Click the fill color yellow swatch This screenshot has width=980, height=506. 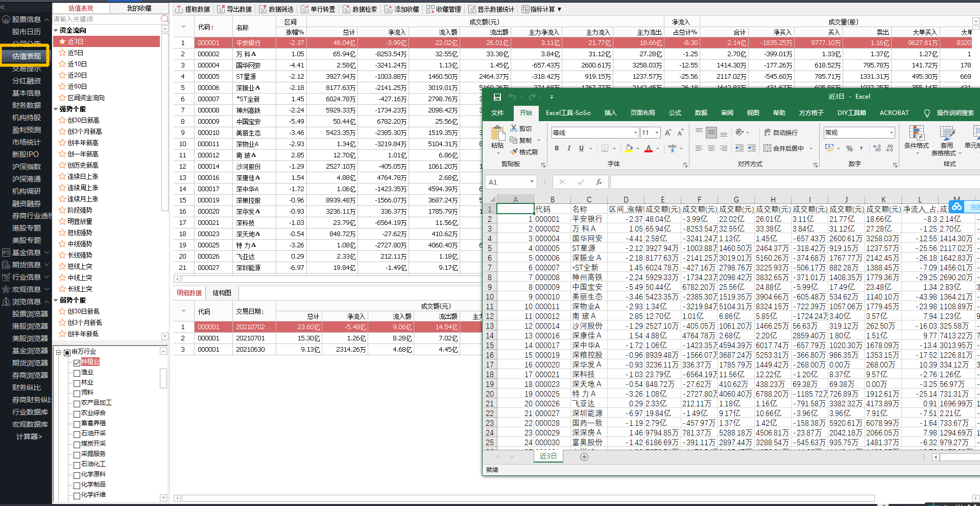point(629,148)
